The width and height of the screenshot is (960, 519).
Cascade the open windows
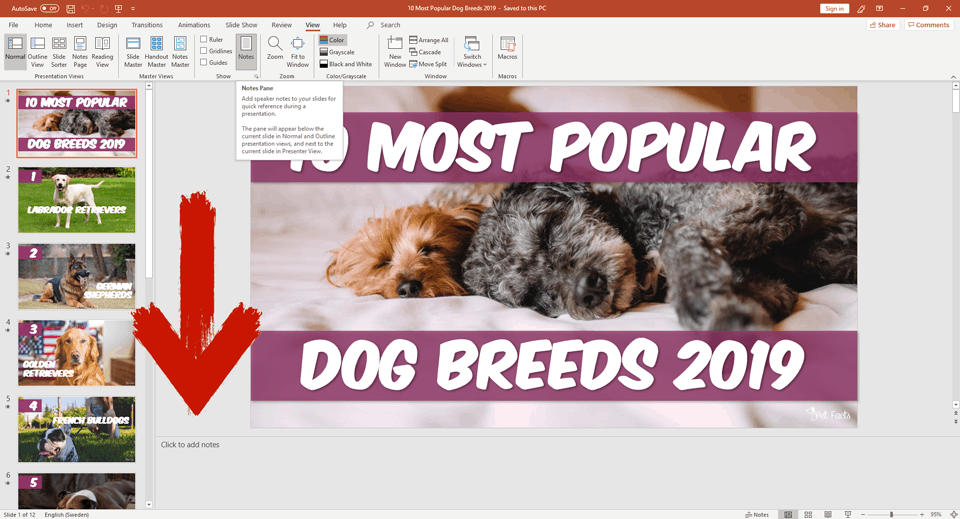coord(425,52)
